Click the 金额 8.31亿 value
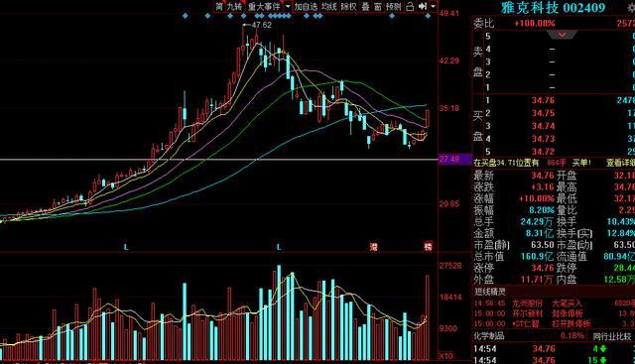The height and width of the screenshot is (364, 635). coord(540,233)
